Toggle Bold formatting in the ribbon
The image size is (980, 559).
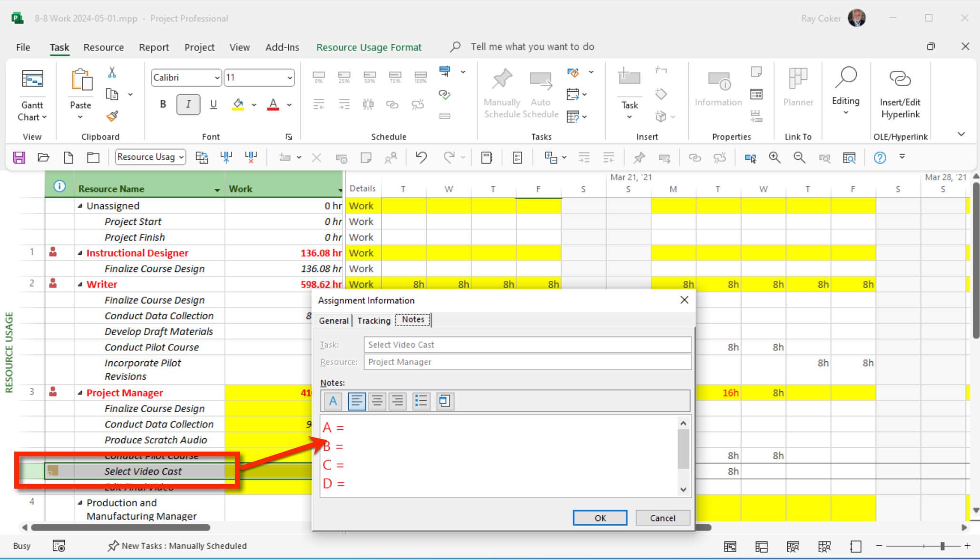point(163,104)
